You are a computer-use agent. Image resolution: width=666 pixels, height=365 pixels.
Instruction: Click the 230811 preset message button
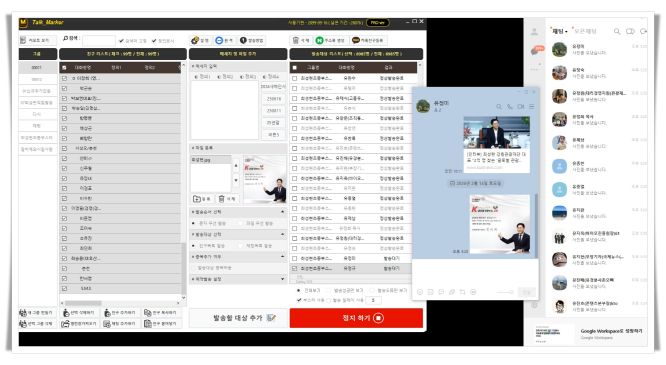[274, 110]
